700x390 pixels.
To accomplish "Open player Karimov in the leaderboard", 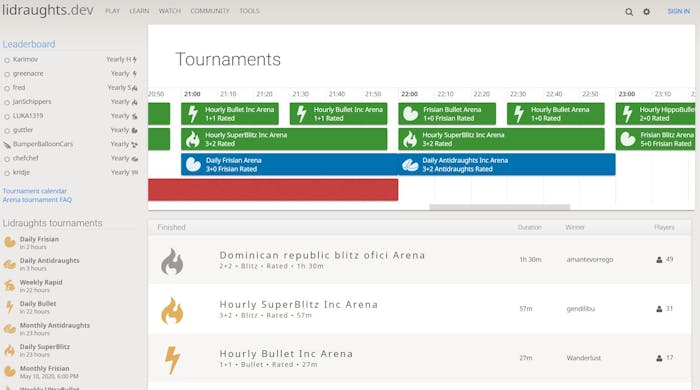I will point(25,59).
